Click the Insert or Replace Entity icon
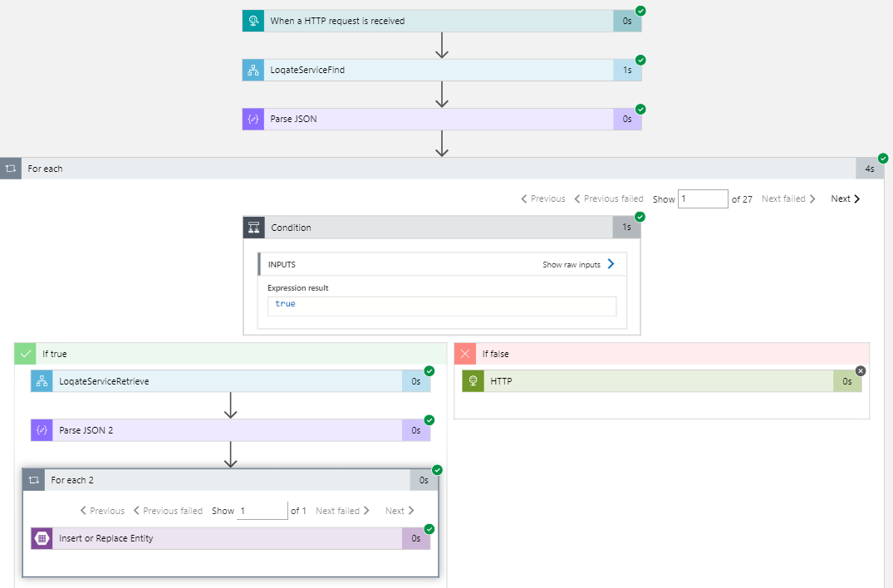Viewport: 893px width, 588px height. 42,538
